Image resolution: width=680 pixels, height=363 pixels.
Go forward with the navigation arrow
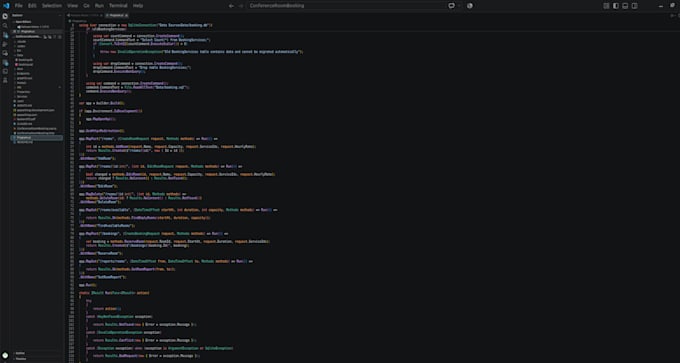[241, 6]
